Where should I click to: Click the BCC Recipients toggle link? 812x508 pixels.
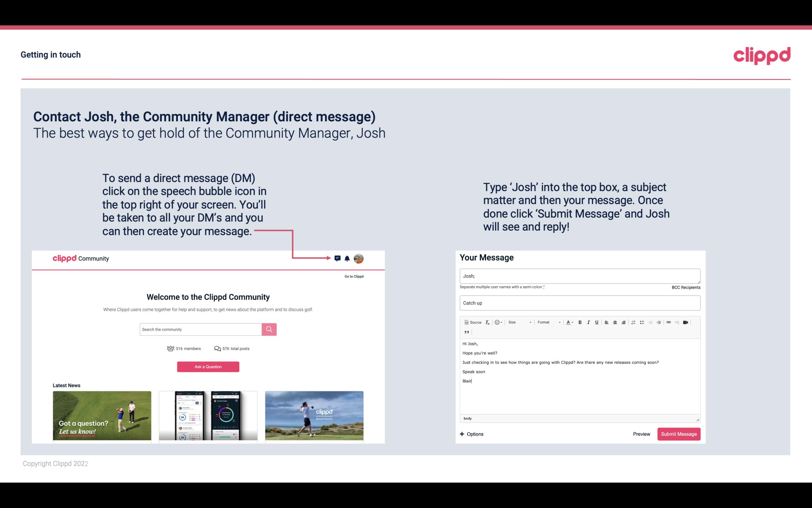click(x=685, y=287)
